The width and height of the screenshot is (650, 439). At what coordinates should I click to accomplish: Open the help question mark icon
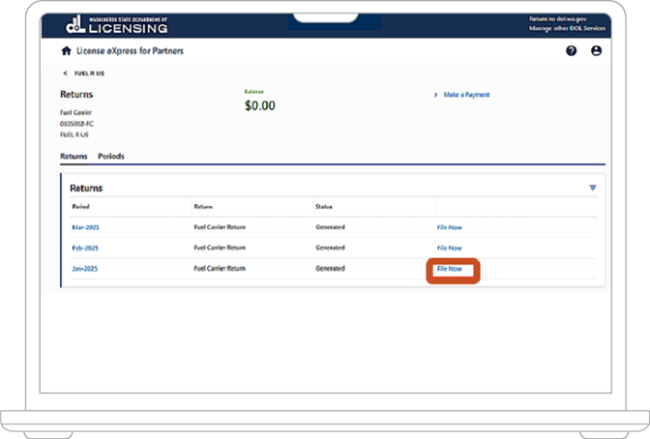tap(571, 51)
